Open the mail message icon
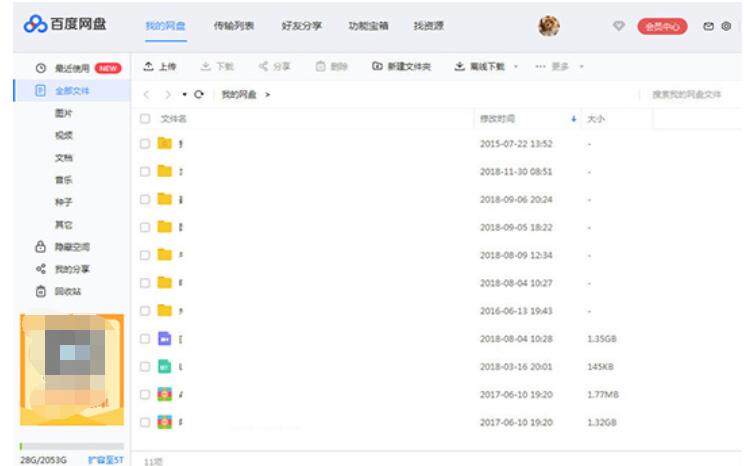This screenshot has height=466, width=747. point(709,27)
